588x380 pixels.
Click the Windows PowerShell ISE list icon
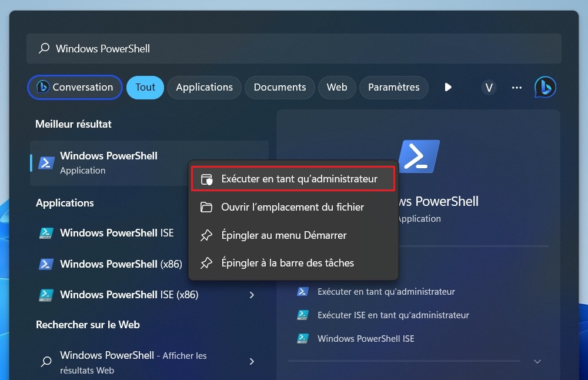pos(46,233)
